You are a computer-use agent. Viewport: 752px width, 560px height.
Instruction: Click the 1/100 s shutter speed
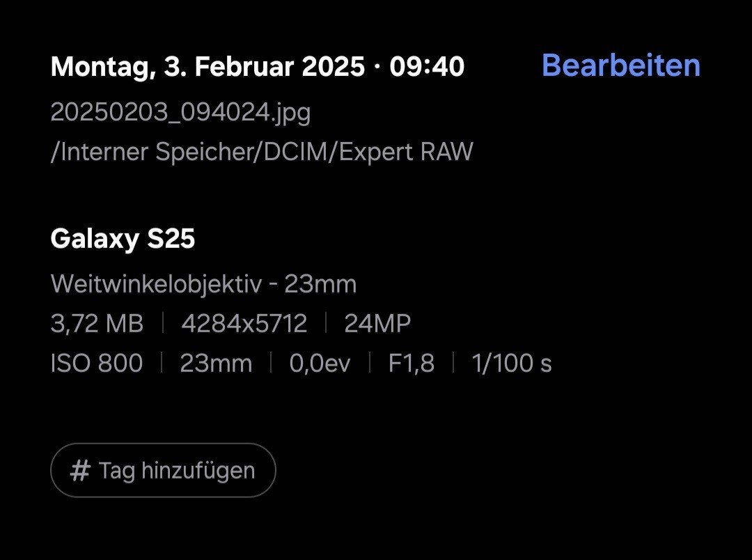point(512,363)
